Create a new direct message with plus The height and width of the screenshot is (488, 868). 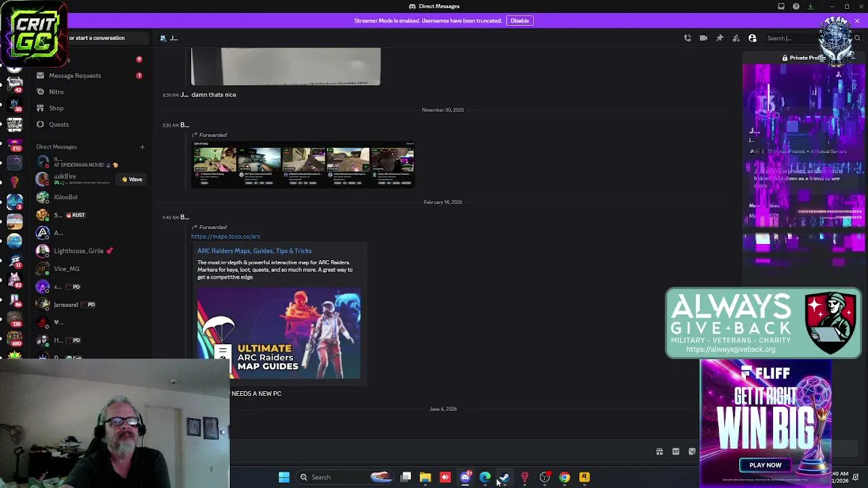pos(142,146)
